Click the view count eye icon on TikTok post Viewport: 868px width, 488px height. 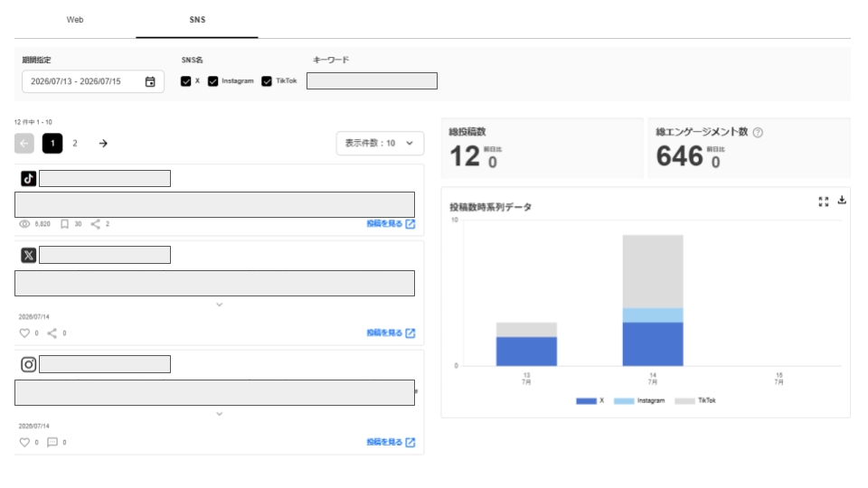(24, 224)
